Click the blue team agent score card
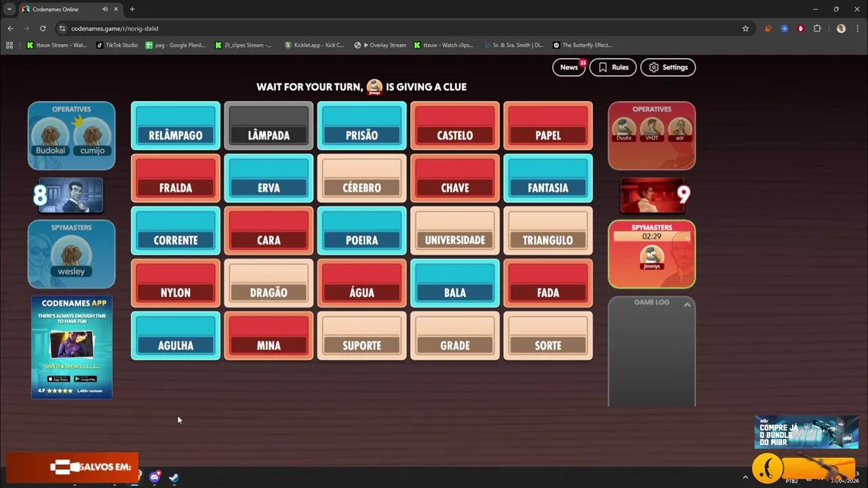Image resolution: width=868 pixels, height=488 pixels. (71, 195)
